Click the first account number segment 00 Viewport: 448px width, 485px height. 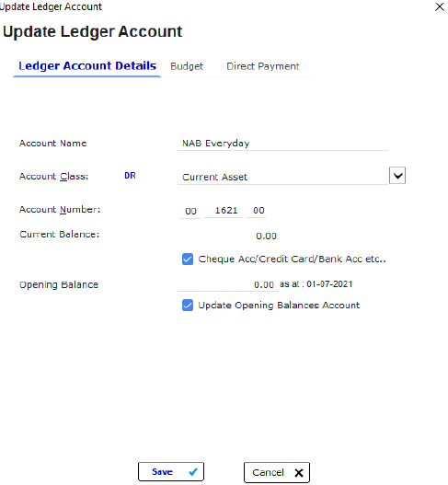coord(190,211)
